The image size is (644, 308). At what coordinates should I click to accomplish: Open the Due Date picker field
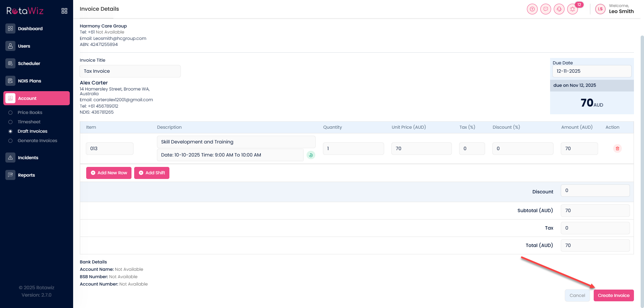coord(592,71)
